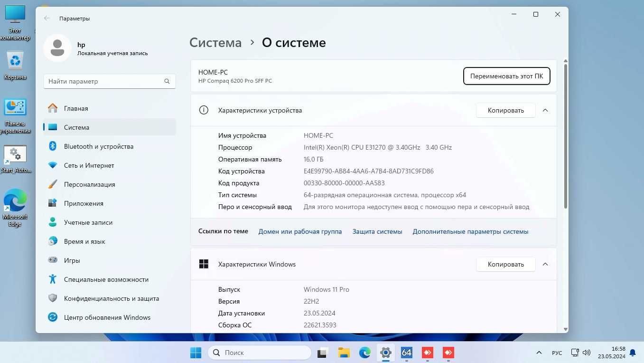Select Панель управления desktop icon

tap(15, 116)
